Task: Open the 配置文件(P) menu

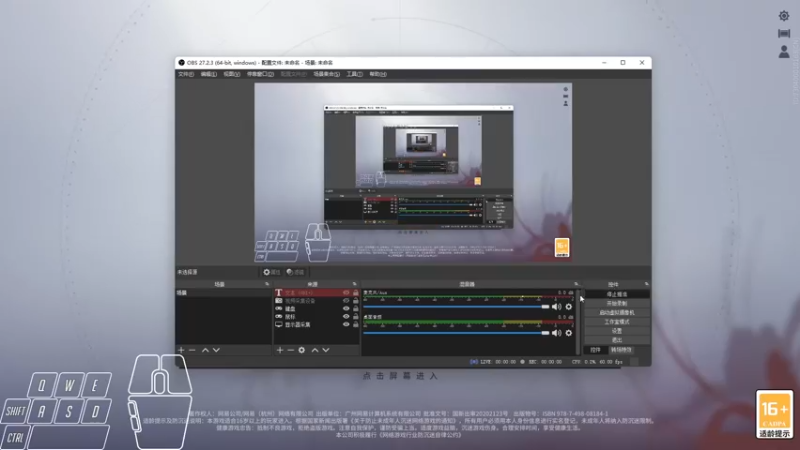Action: tap(293, 74)
